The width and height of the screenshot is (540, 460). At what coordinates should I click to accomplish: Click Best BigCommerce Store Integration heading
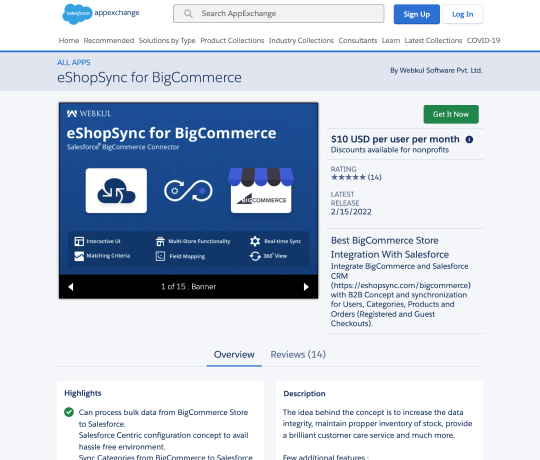click(x=390, y=247)
